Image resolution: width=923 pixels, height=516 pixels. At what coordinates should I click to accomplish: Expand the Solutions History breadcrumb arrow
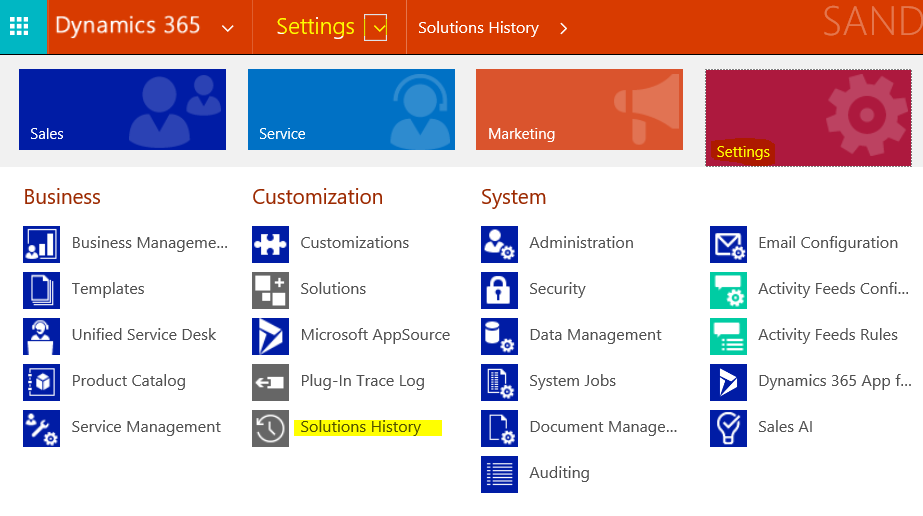(x=564, y=28)
